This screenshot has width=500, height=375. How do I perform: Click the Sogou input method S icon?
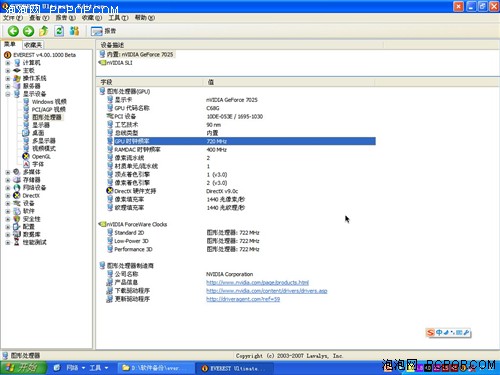tap(431, 332)
